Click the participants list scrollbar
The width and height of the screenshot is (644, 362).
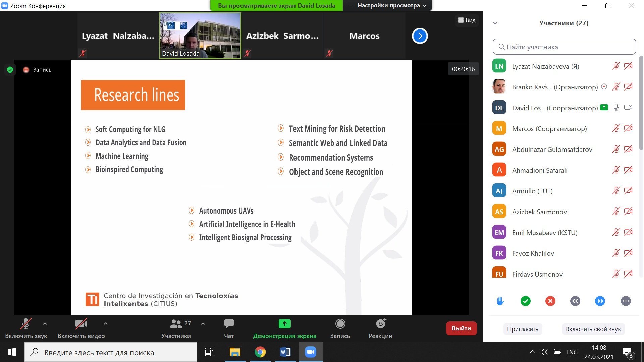pyautogui.click(x=641, y=102)
